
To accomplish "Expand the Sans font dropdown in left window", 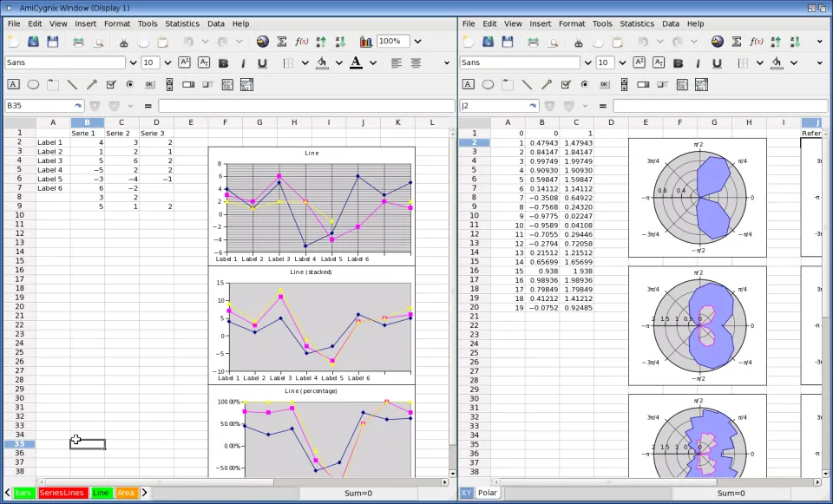I will coord(133,62).
